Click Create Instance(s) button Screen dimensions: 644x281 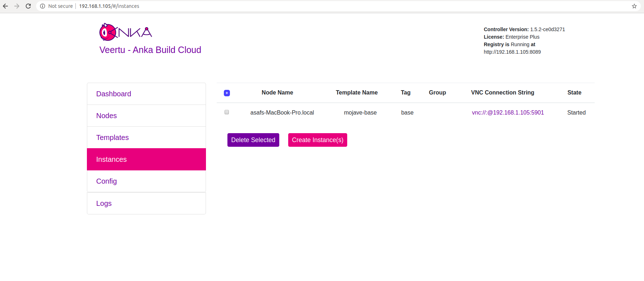point(318,140)
